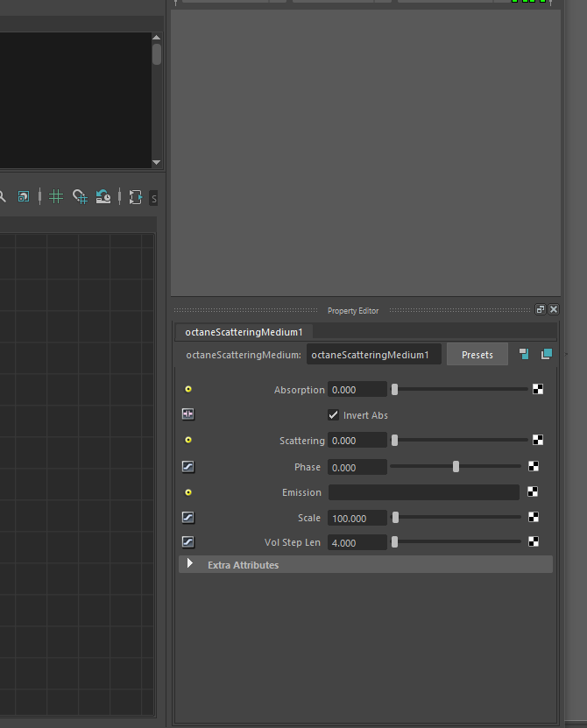
Task: Click the Scattering value field
Action: [x=357, y=440]
